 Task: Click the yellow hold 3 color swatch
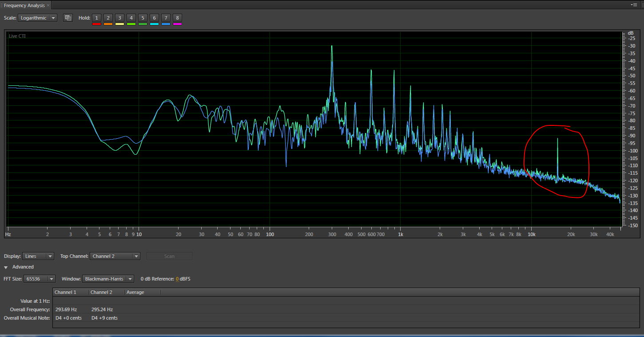(119, 24)
